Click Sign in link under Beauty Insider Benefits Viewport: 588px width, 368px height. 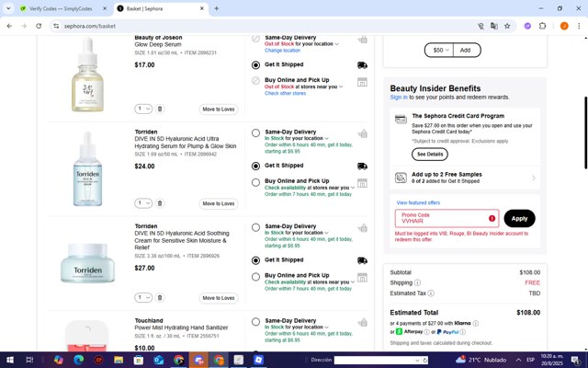399,98
